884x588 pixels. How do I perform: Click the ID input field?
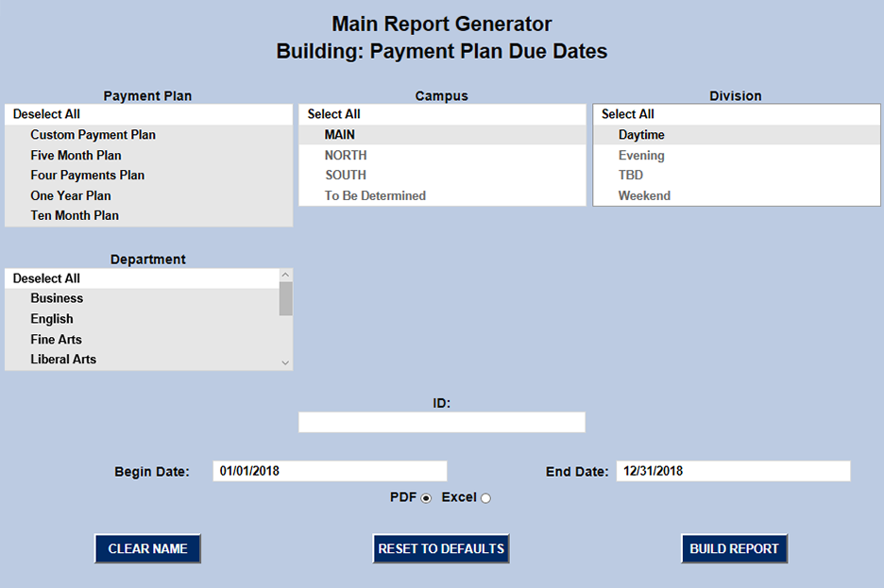click(442, 422)
